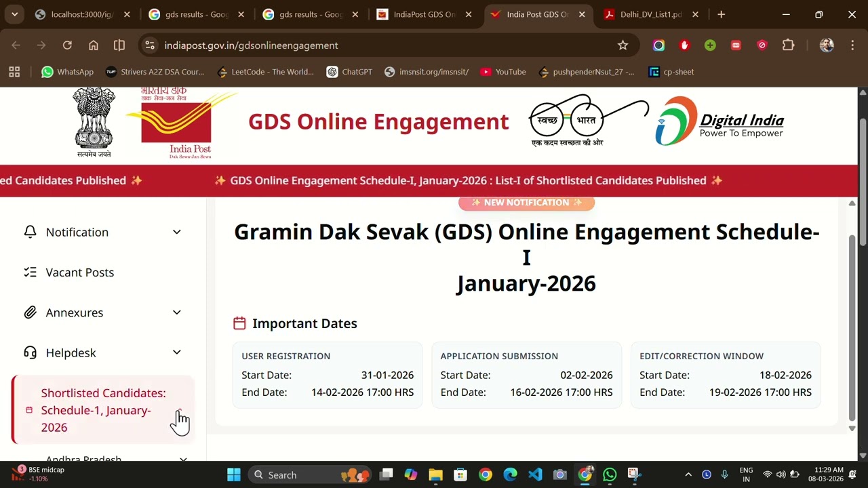Reload the page
Image resolution: width=868 pixels, height=488 pixels.
pyautogui.click(x=67, y=45)
